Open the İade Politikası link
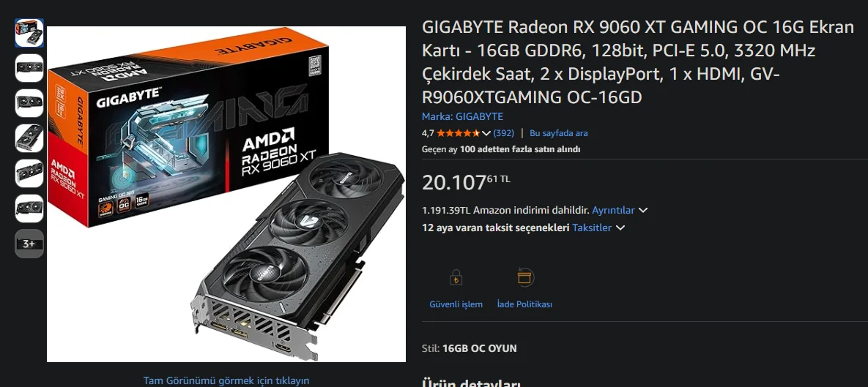This screenshot has height=387, width=868. 524,304
